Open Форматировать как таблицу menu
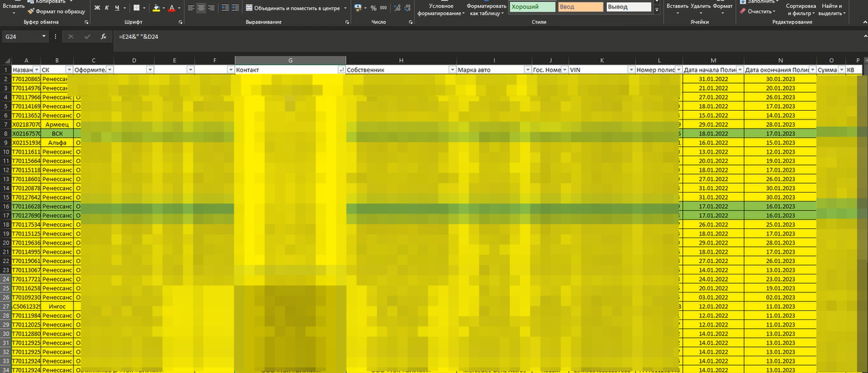 click(x=485, y=9)
